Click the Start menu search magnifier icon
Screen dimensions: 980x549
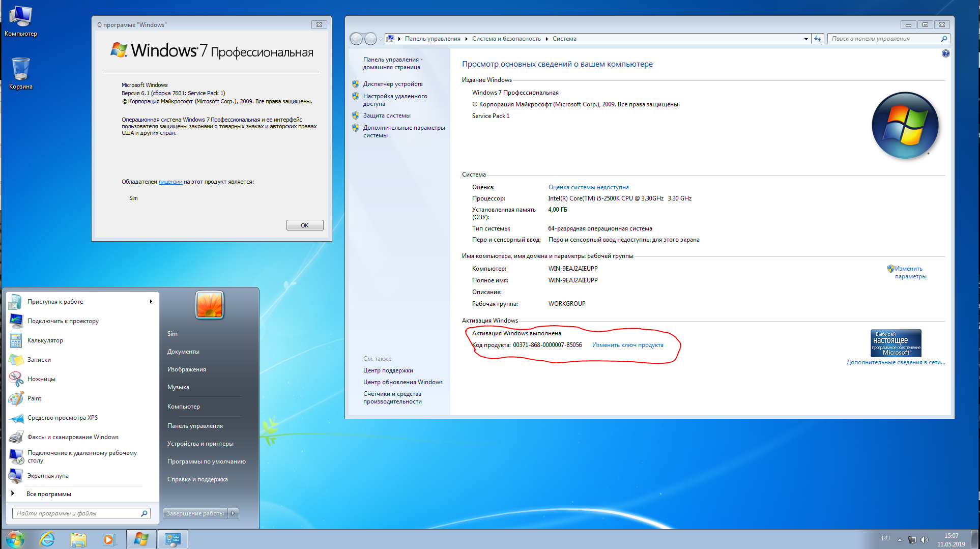pos(144,513)
